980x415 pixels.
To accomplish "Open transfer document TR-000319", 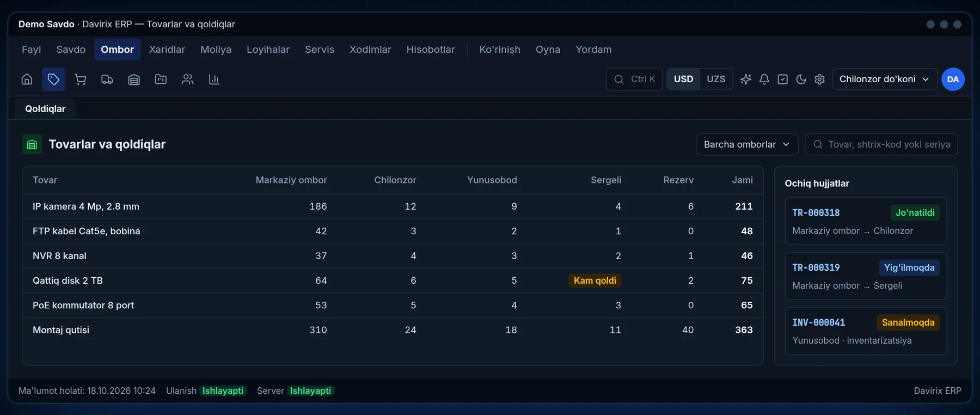I will tap(865, 276).
